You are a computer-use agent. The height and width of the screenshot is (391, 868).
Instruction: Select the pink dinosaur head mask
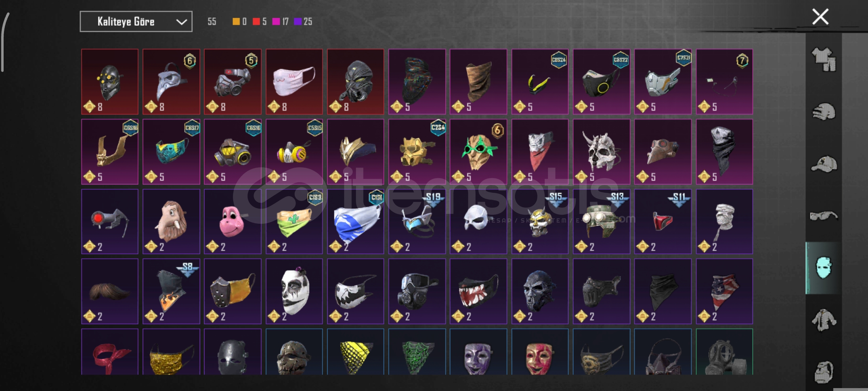click(233, 222)
